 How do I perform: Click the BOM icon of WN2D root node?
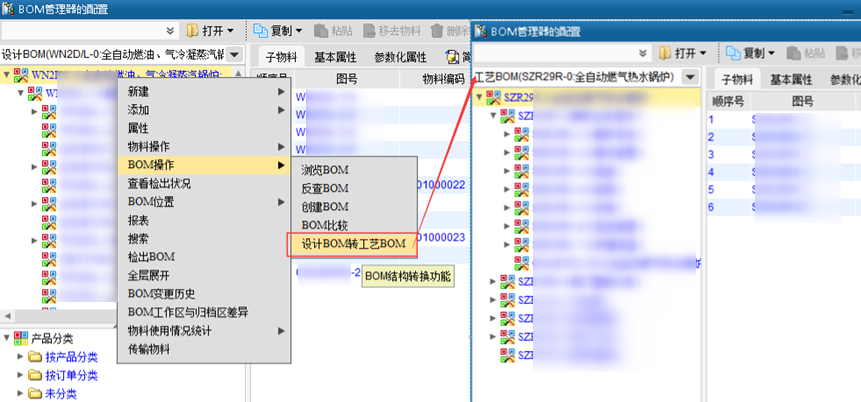pyautogui.click(x=21, y=74)
